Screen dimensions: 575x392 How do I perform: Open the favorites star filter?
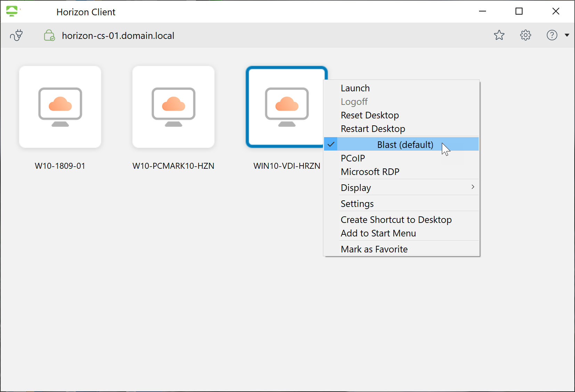click(499, 35)
